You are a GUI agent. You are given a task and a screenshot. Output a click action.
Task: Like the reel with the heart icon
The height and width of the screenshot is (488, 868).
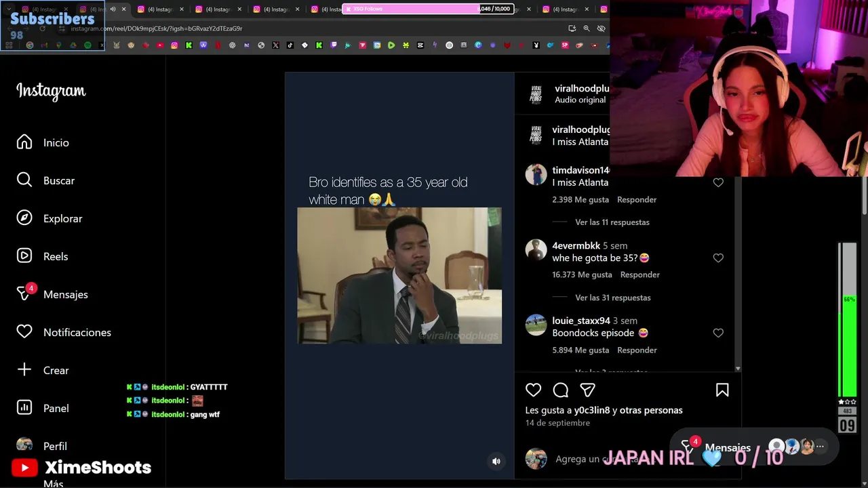(534, 390)
